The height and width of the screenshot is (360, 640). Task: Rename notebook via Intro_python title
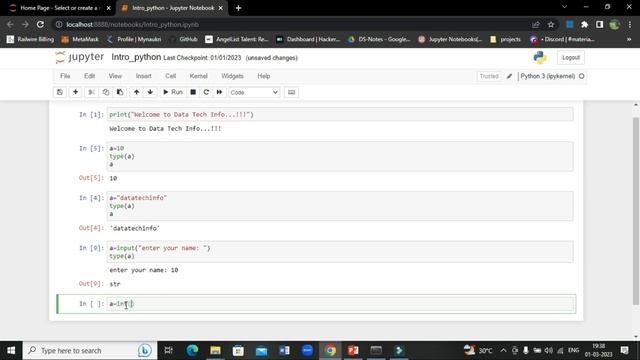coord(136,57)
